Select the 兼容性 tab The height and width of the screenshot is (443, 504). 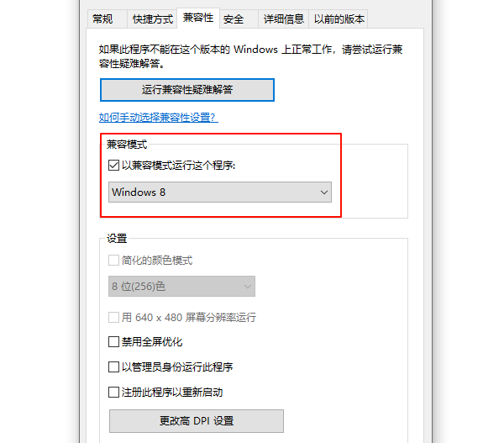pyautogui.click(x=197, y=18)
